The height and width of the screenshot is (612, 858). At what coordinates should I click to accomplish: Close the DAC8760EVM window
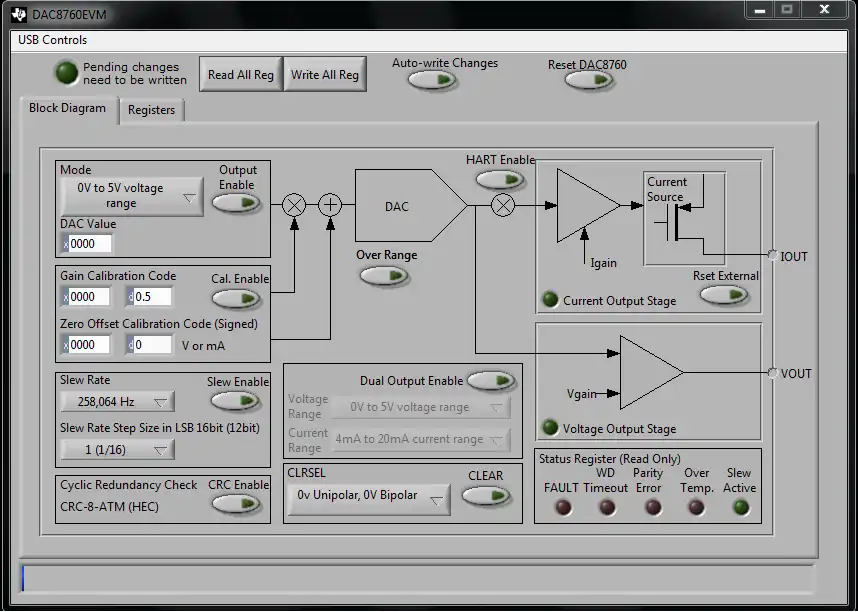pyautogui.click(x=825, y=9)
